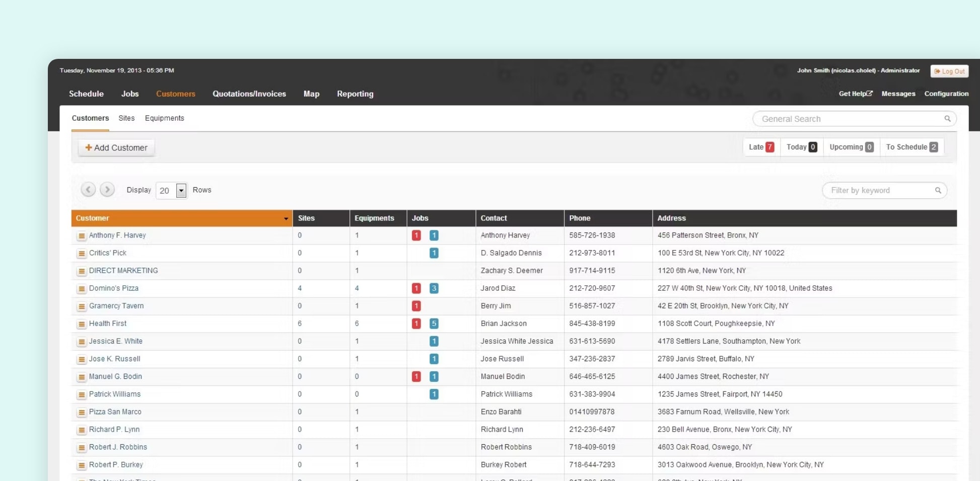Open row menu icon for Domino's Pizza
980x481 pixels.
[81, 289]
